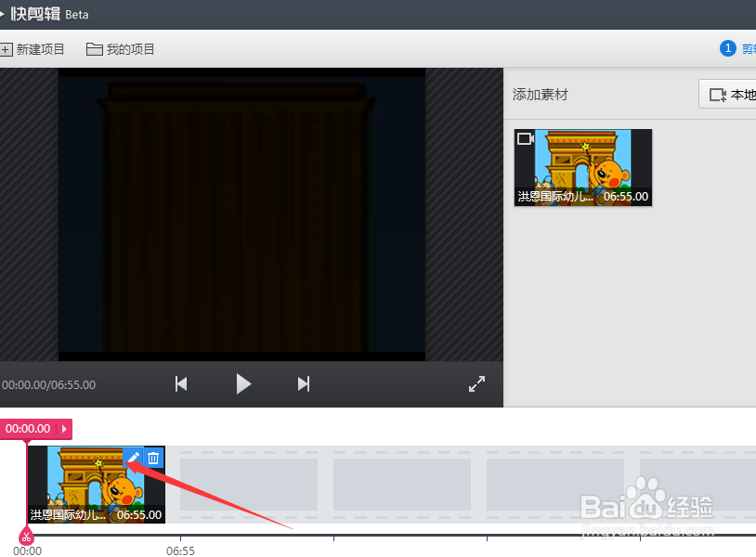Toggle fullscreen preview expand icon
This screenshot has width=756, height=557.
pyautogui.click(x=476, y=384)
